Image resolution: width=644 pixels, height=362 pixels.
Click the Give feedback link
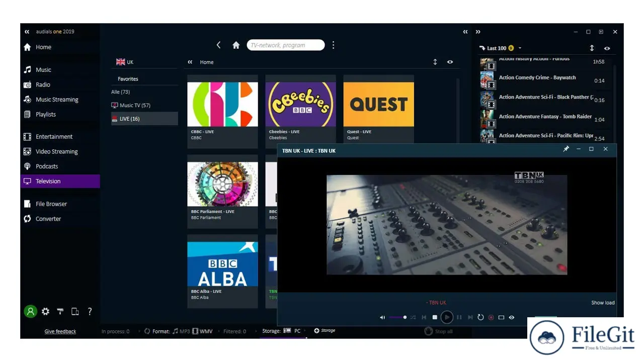click(60, 331)
